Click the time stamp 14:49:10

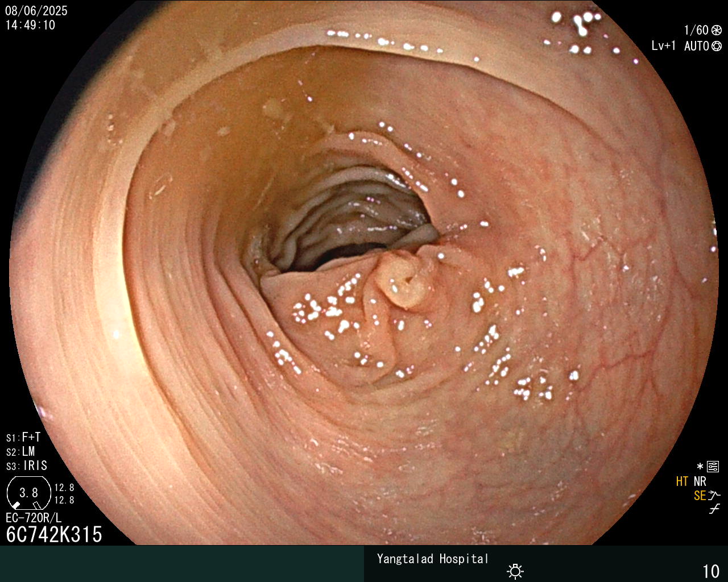(30, 25)
